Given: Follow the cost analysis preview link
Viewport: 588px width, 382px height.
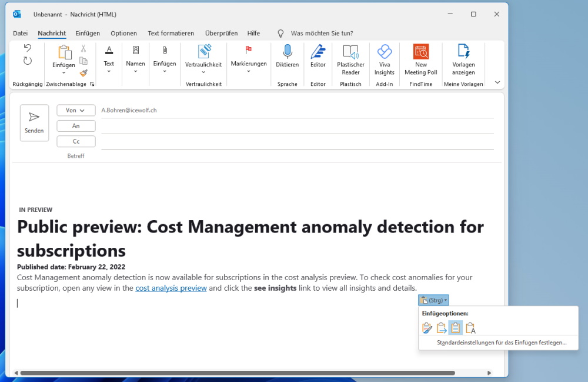Looking at the screenshot, I should (171, 288).
